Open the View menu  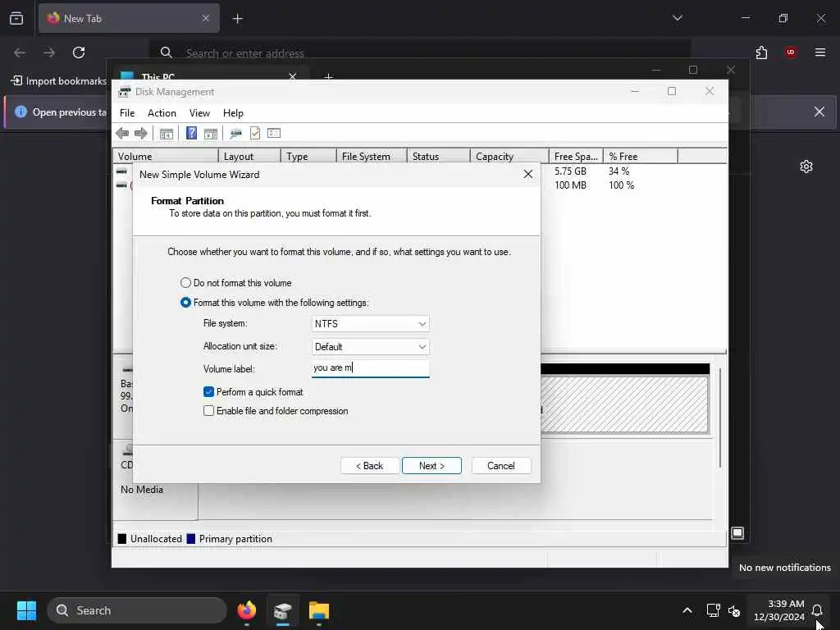click(199, 113)
